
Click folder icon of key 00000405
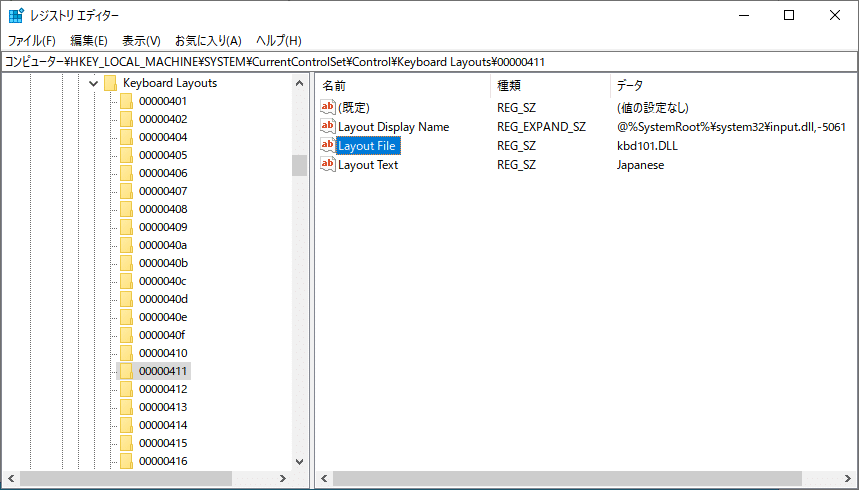[127, 155]
